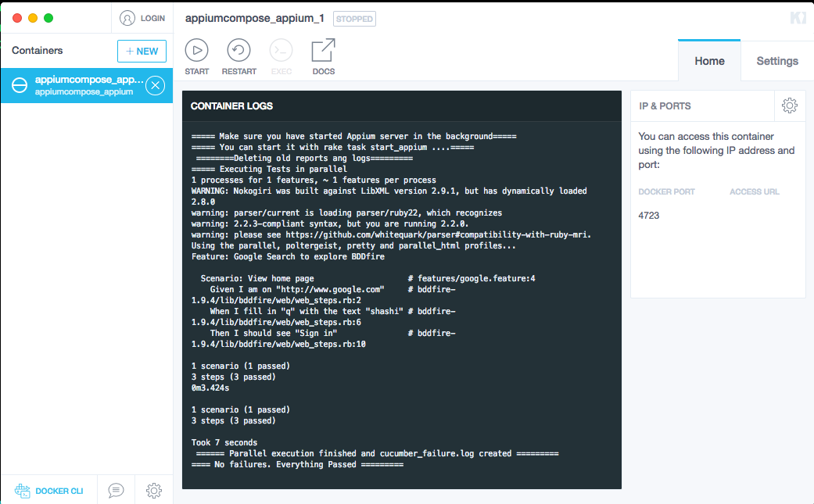814x504 pixels.
Task: Click the STOPPED status badge
Action: (354, 19)
